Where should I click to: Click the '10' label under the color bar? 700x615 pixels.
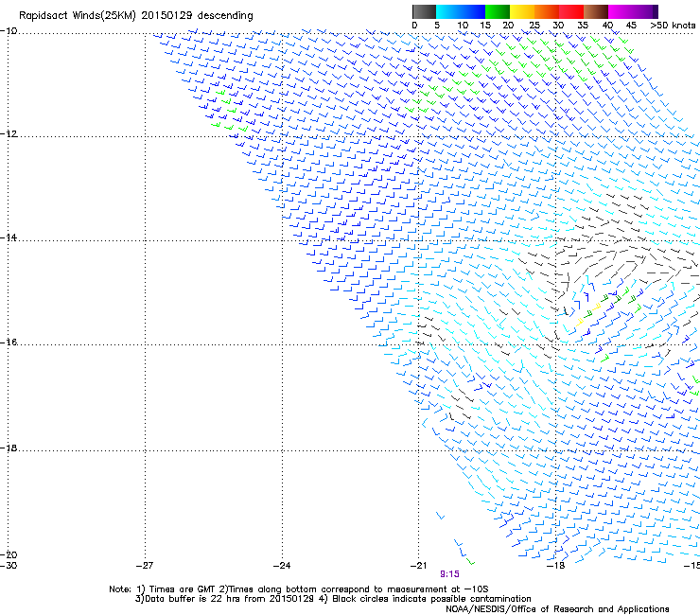click(463, 26)
